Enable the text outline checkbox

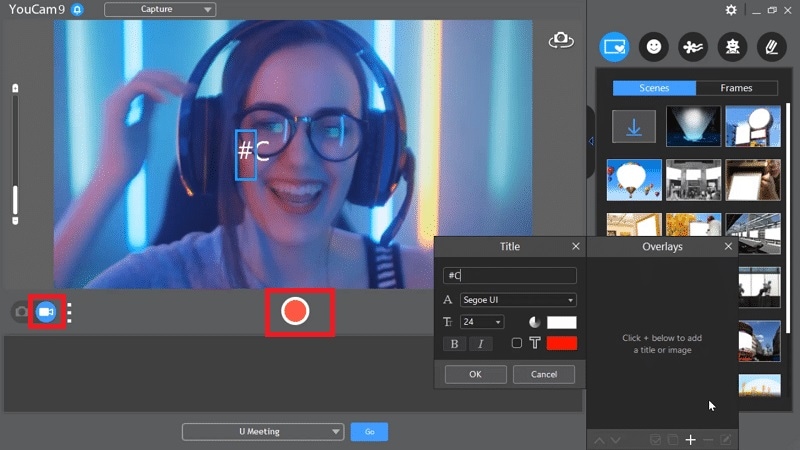(517, 343)
